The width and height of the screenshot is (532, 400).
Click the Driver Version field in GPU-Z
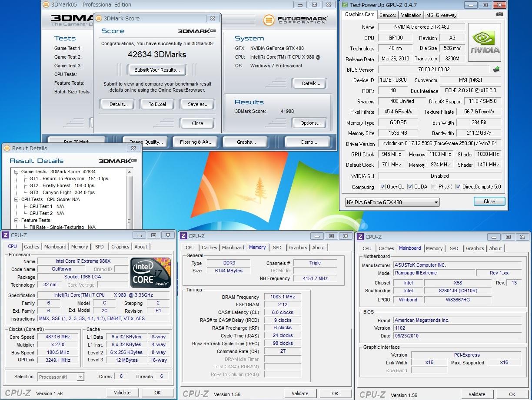(x=440, y=143)
